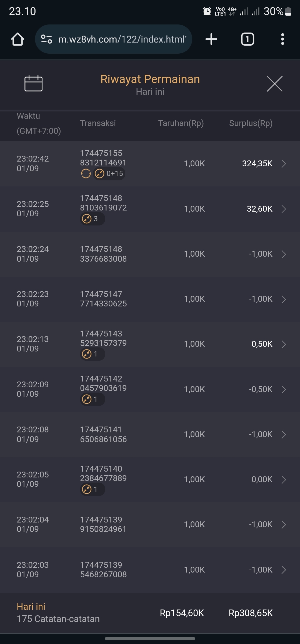
Task: Open the calendar date picker icon
Action: (x=33, y=83)
